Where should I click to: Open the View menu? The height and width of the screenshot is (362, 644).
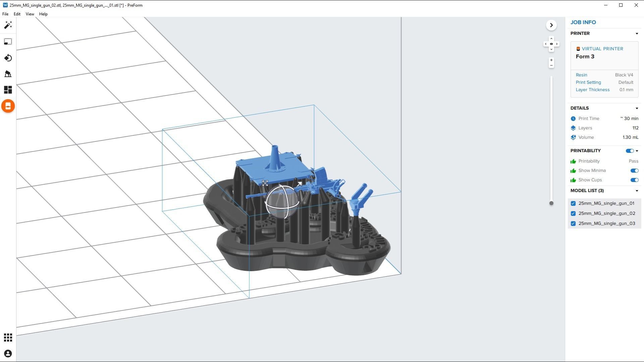[x=30, y=14]
